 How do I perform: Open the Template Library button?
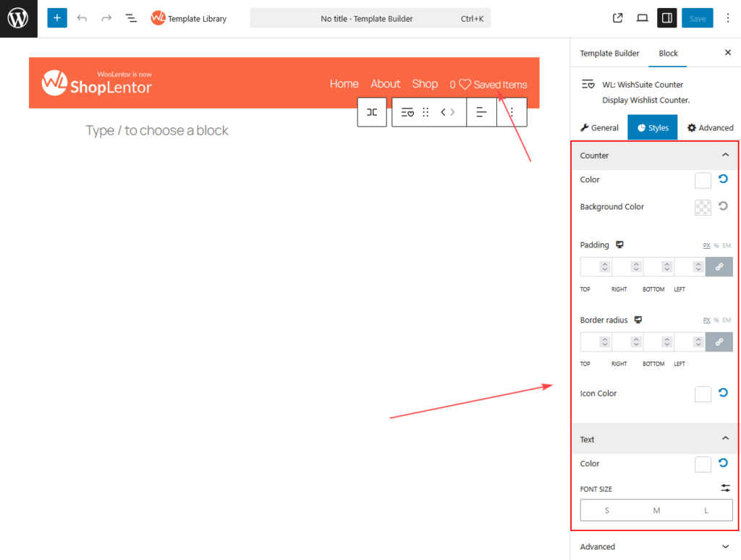coord(189,18)
